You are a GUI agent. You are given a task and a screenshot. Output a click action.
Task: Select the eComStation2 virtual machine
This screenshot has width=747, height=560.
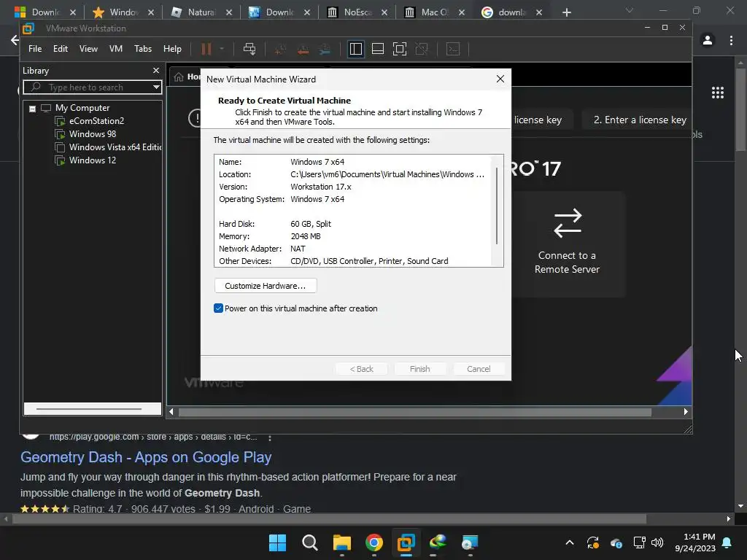coord(96,121)
